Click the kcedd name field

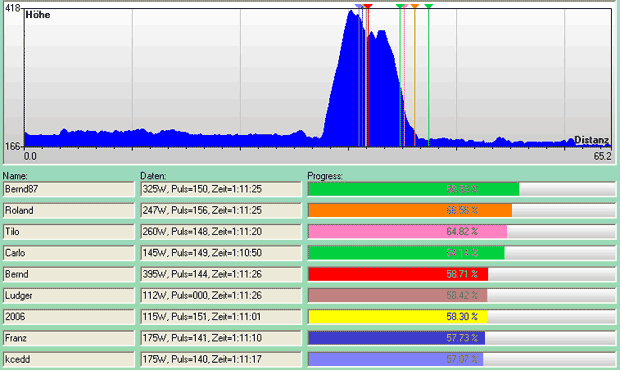tap(69, 359)
